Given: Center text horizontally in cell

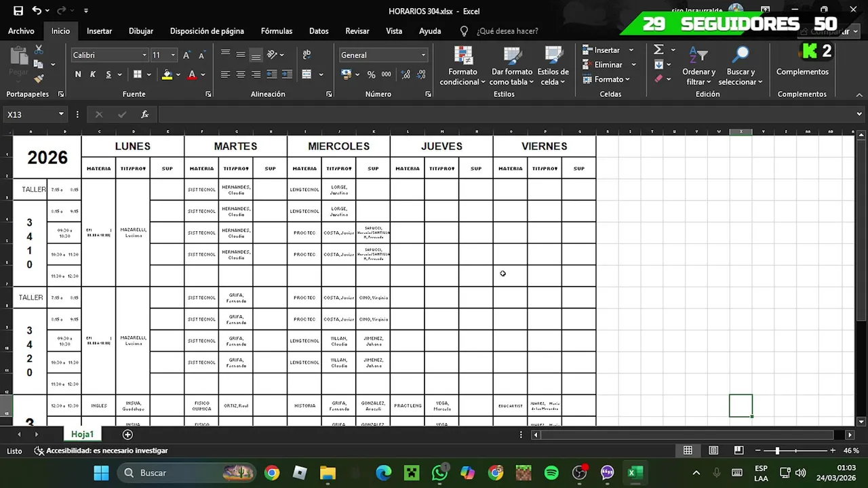Looking at the screenshot, I should [x=241, y=75].
